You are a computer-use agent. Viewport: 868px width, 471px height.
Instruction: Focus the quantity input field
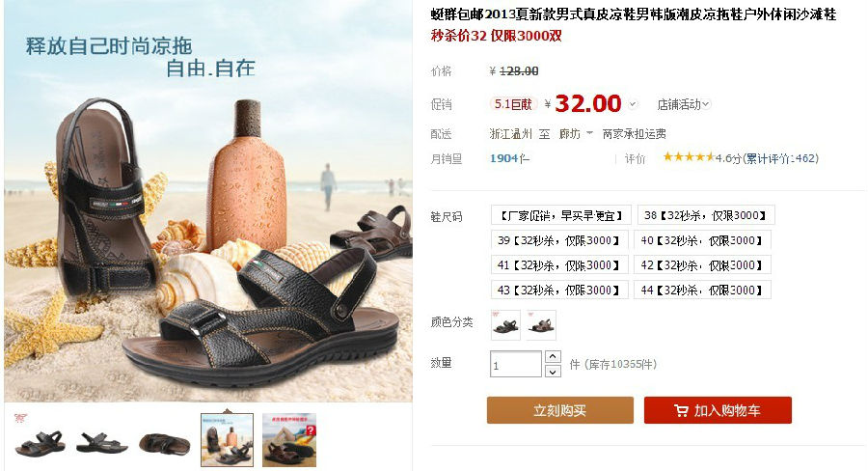[515, 364]
